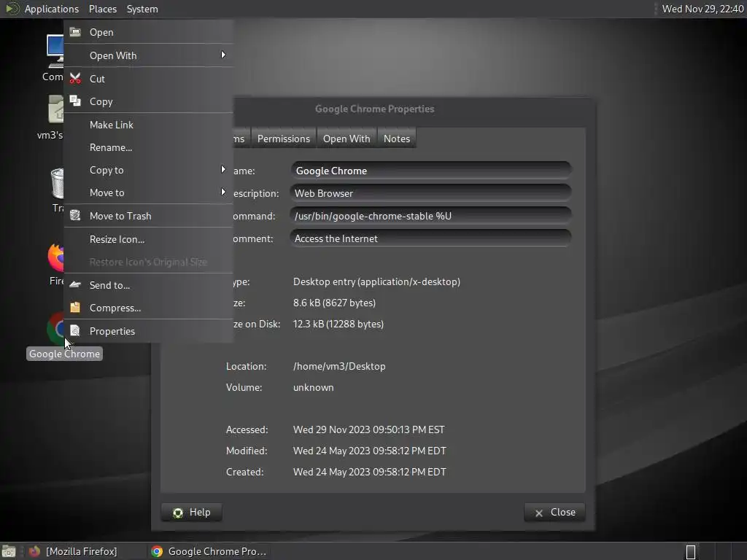Select Cut in the context menu

(148, 79)
